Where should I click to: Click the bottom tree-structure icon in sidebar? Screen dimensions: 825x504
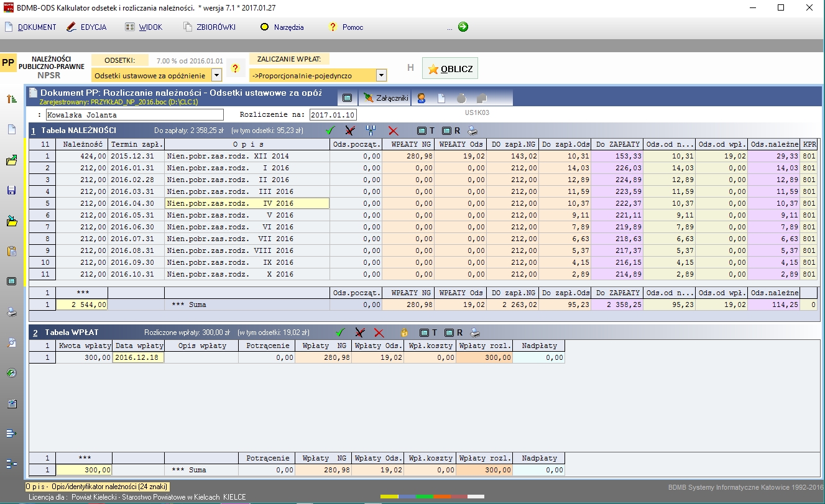click(x=11, y=463)
